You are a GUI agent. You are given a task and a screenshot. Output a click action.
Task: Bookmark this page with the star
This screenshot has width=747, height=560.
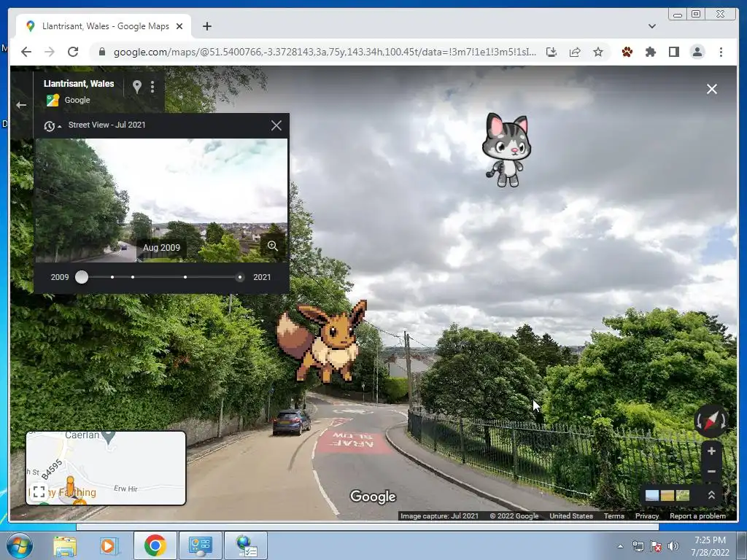click(x=598, y=52)
